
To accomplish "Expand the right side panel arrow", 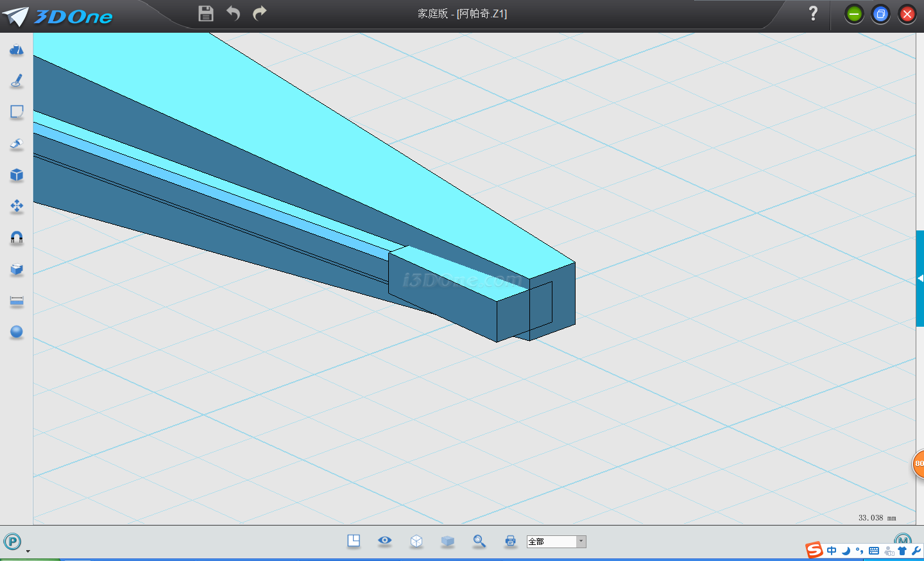I will coord(920,279).
